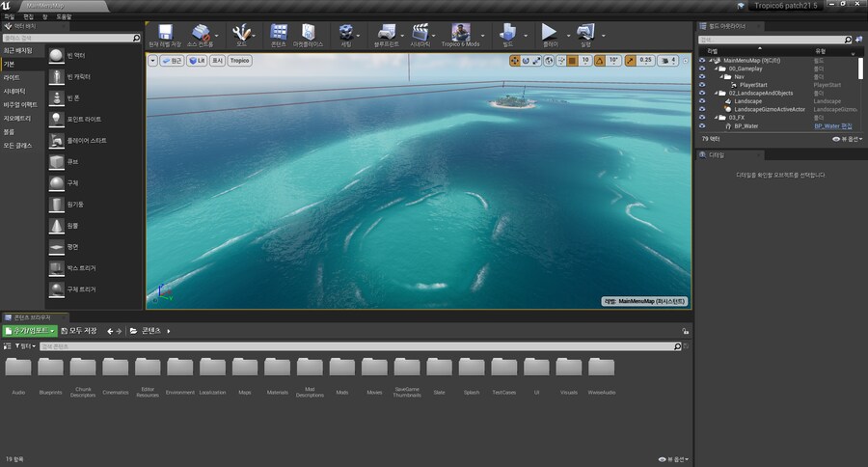Viewport: 868px width, 467px height.
Task: Open the Cinematics clapperboard icon
Action: (x=420, y=33)
